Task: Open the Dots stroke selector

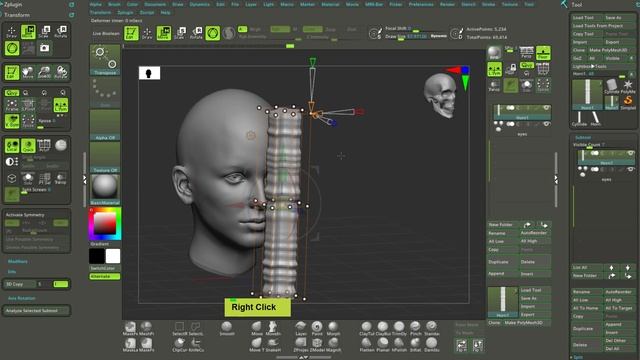Action: 105,93
